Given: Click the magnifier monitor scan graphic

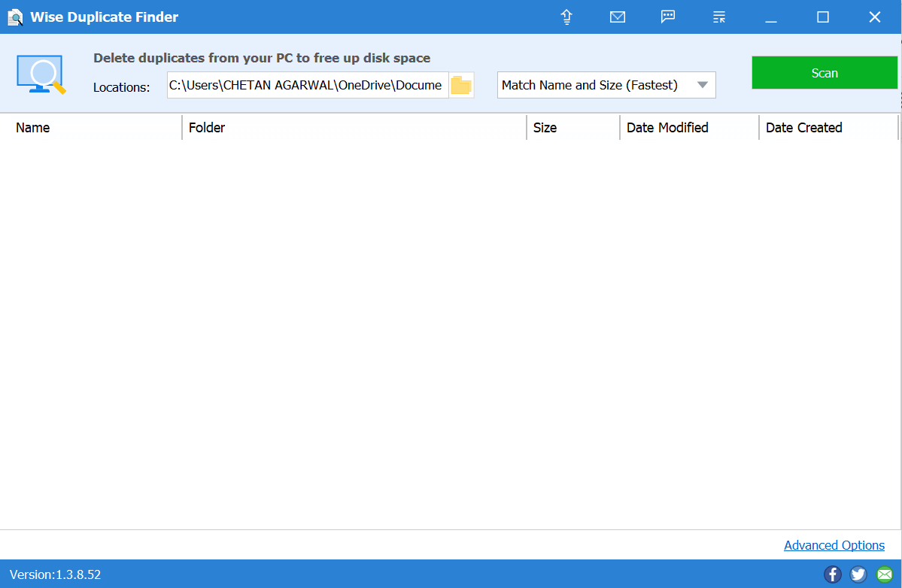Looking at the screenshot, I should pyautogui.click(x=41, y=72).
